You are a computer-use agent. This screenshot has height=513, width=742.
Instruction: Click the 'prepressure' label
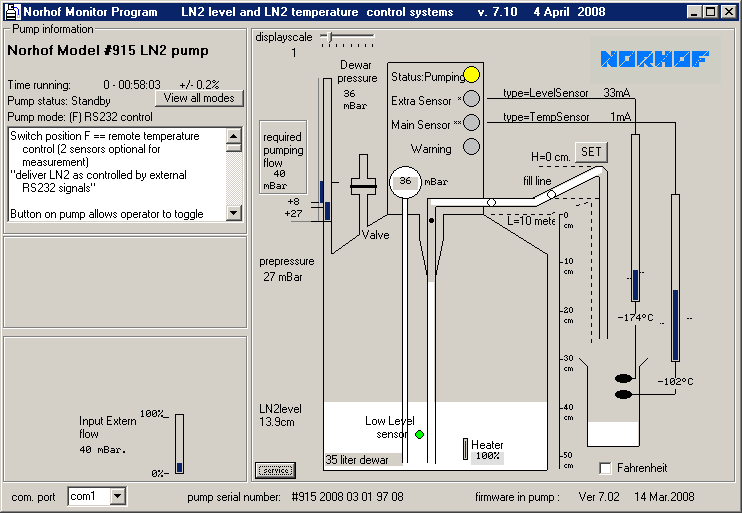287,261
